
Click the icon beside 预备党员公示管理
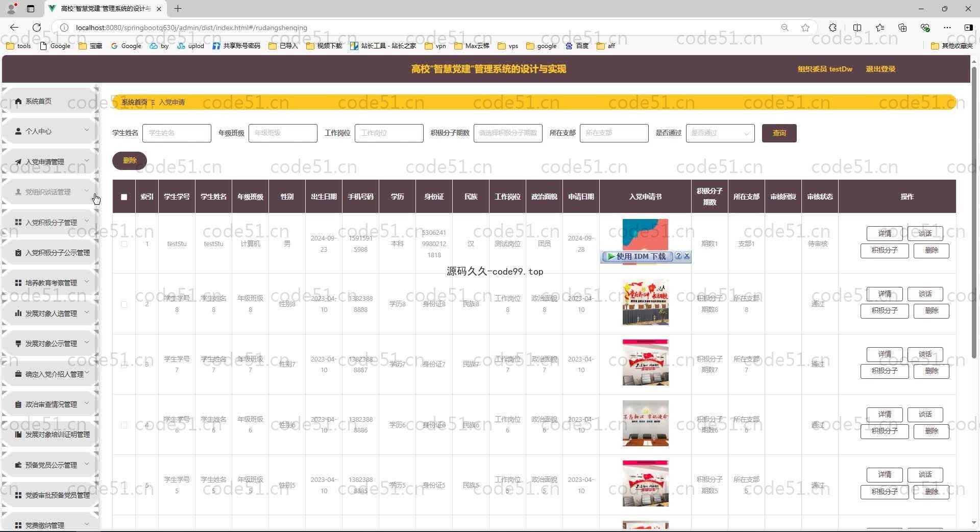pyautogui.click(x=18, y=465)
